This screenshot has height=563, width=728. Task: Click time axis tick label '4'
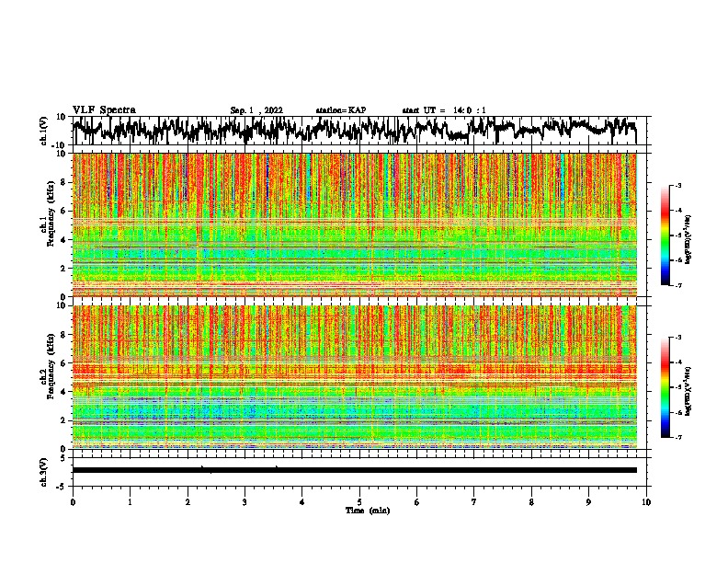pyautogui.click(x=302, y=502)
